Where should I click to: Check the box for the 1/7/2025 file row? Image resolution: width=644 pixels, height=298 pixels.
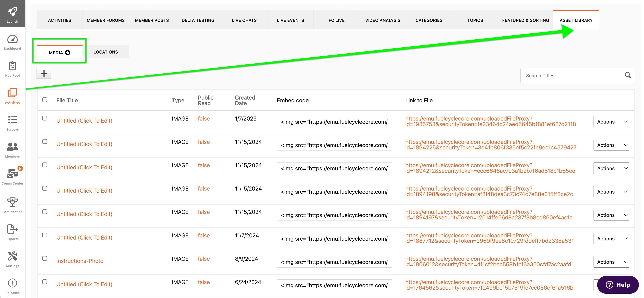45,118
